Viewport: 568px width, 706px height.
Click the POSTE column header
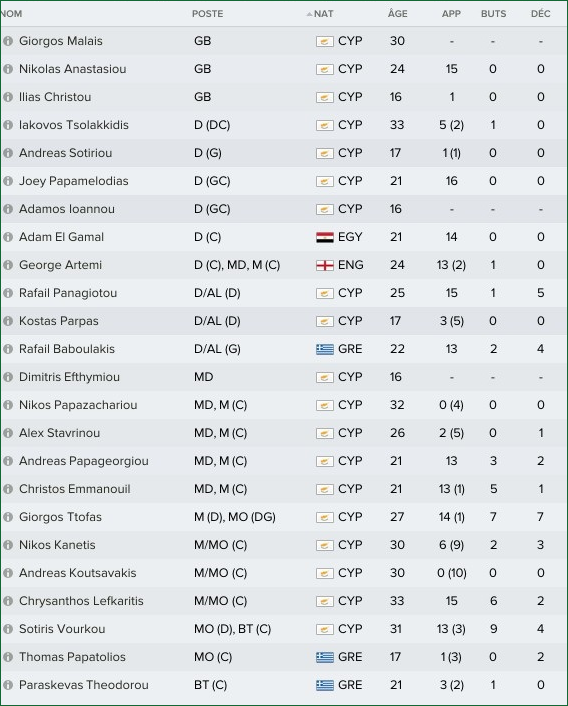[207, 14]
